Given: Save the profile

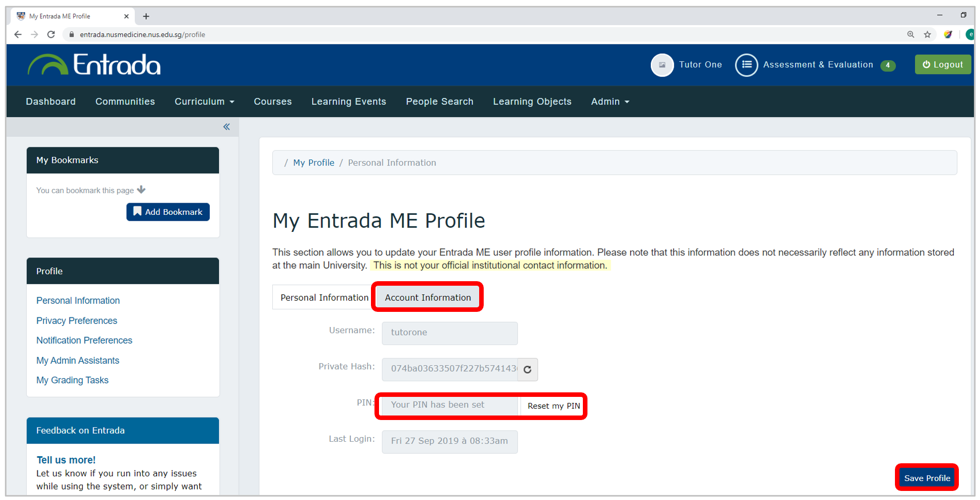Looking at the screenshot, I should [x=927, y=478].
